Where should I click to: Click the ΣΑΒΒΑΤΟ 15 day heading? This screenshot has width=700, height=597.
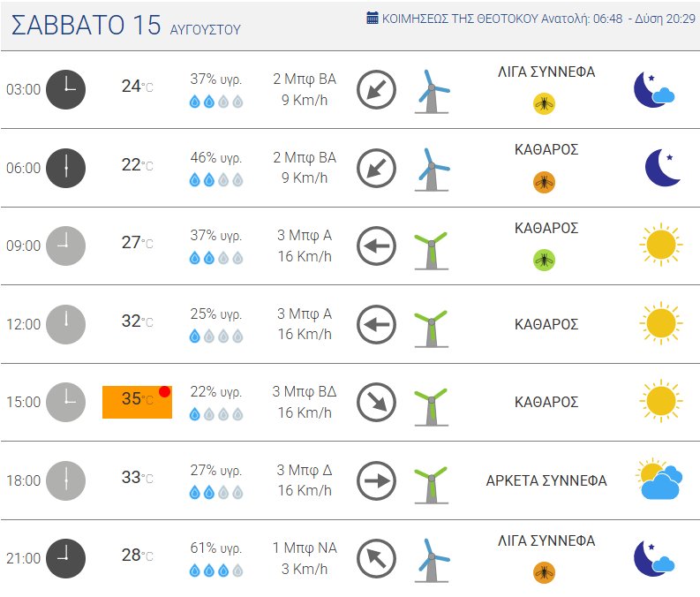click(86, 25)
